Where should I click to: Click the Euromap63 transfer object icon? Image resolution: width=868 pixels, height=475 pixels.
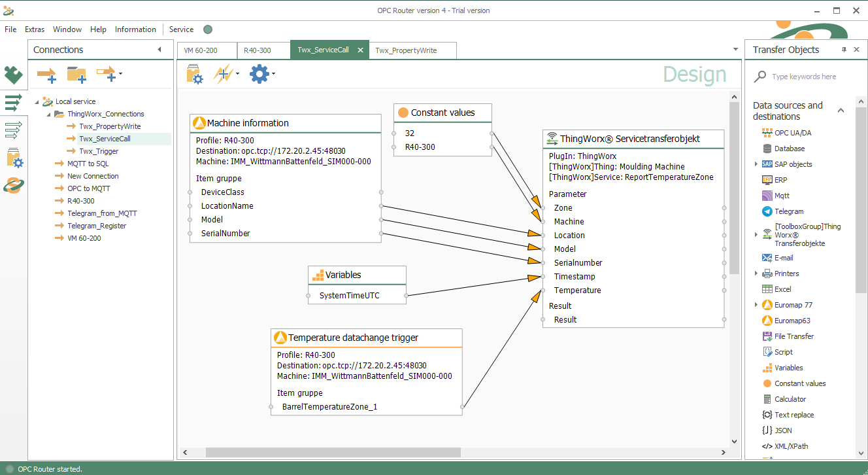(767, 321)
